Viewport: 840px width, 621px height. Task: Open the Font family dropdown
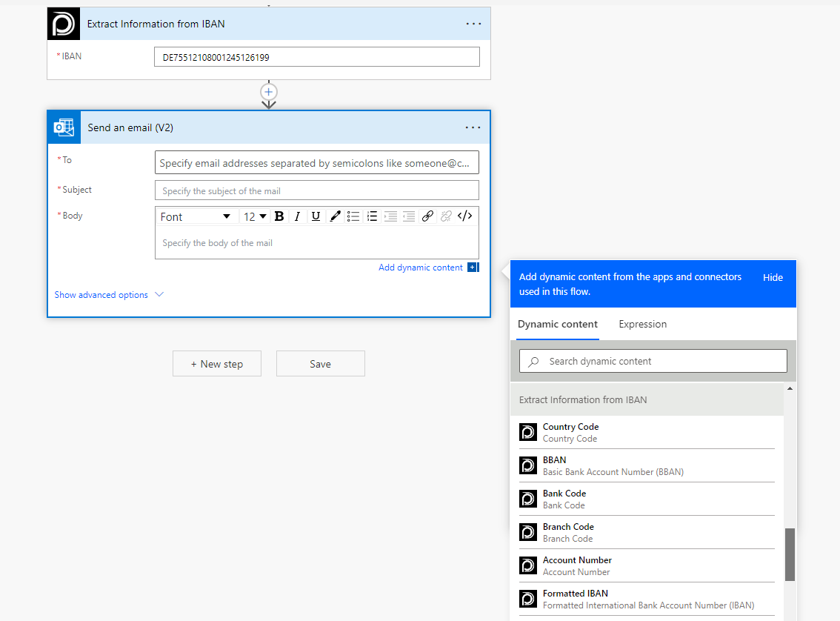[x=196, y=216]
